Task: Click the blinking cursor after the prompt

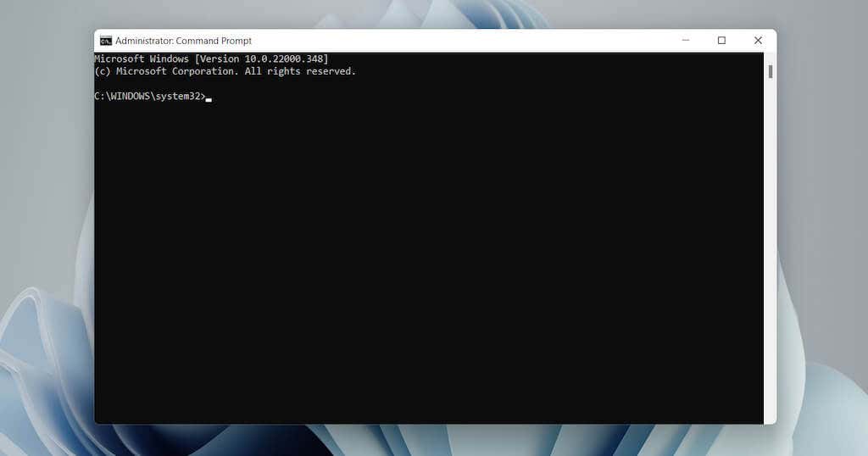Action: 209,100
